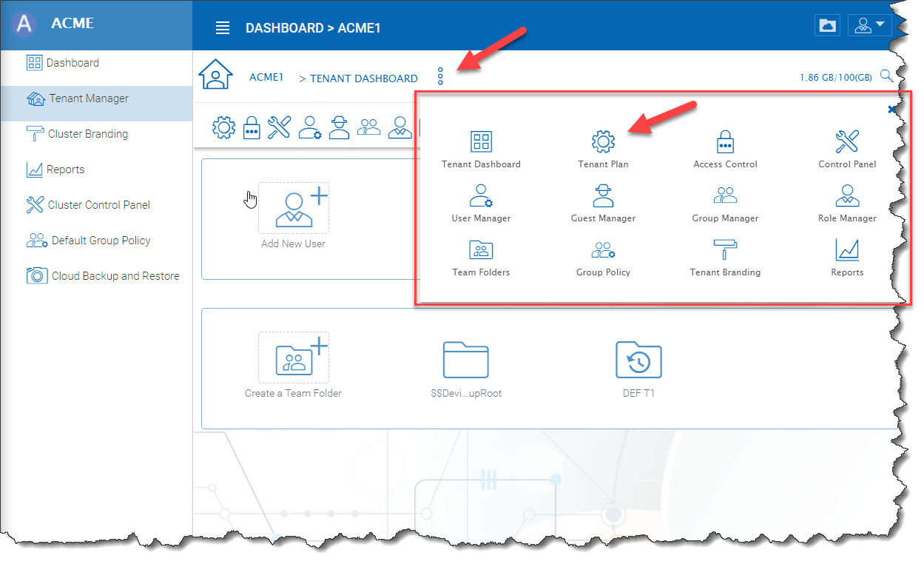Click the ACME1 breadcrumb link
This screenshot has height=564, width=924.
[266, 77]
